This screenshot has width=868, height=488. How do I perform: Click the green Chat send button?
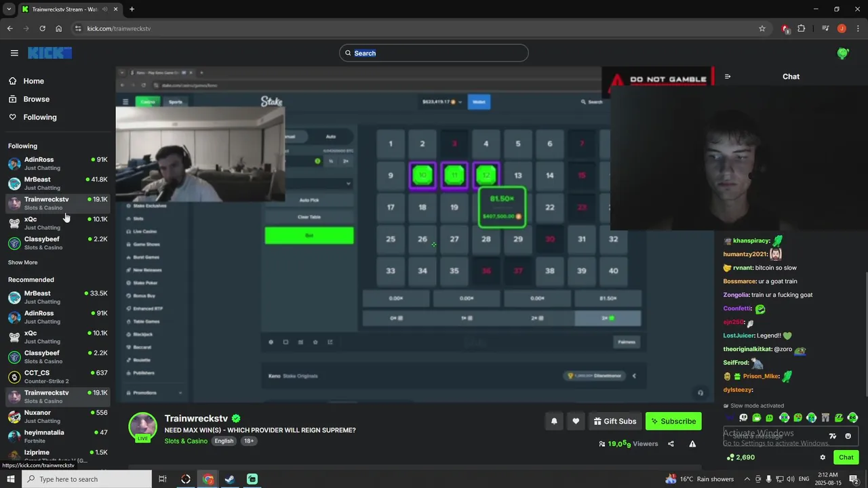[846, 457]
